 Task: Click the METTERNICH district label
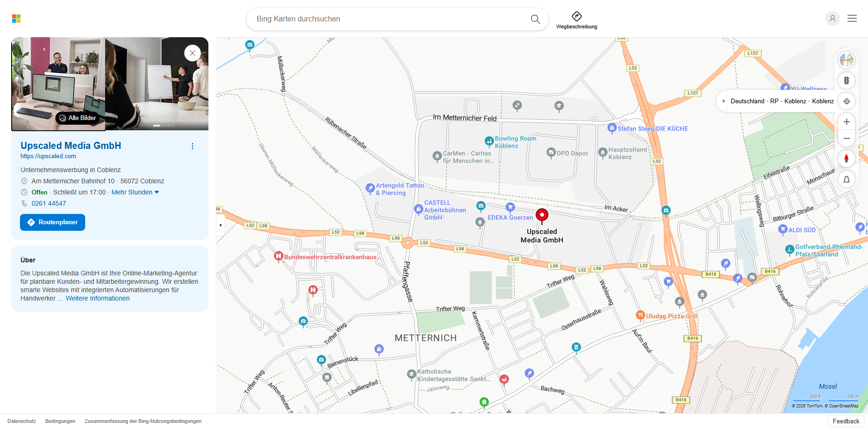(426, 338)
